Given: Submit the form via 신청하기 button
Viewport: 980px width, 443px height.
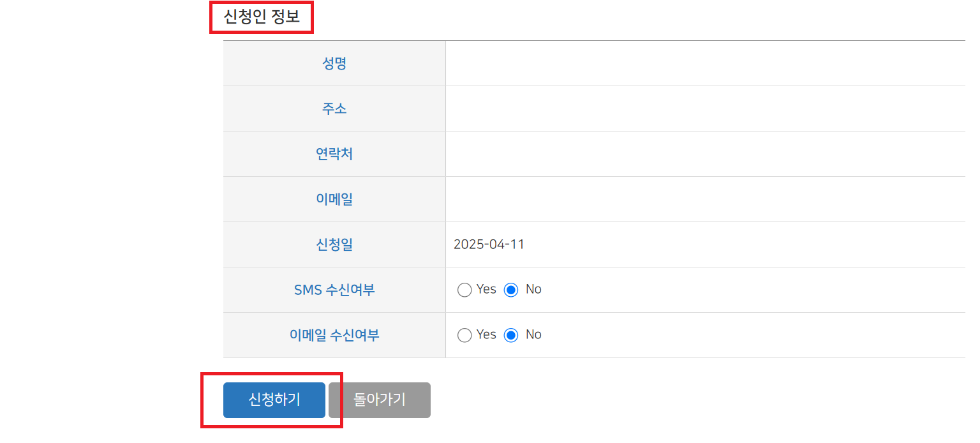Looking at the screenshot, I should [274, 400].
